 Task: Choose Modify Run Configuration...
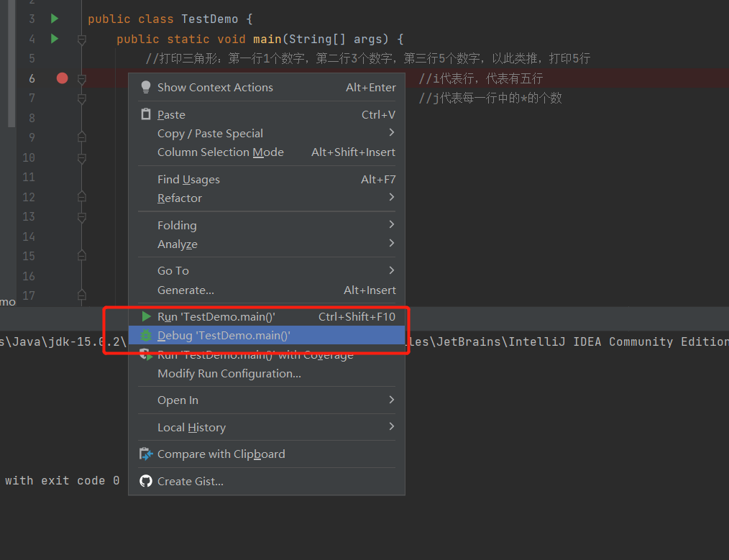[267, 374]
